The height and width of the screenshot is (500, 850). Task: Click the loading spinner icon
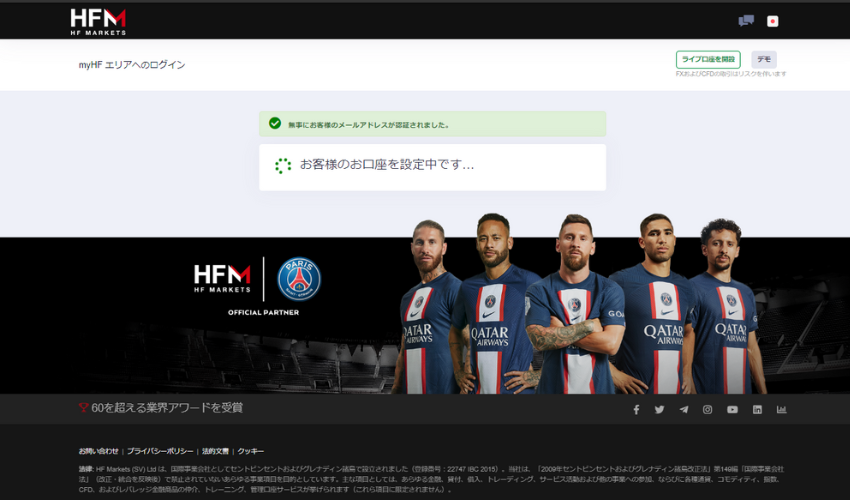[x=282, y=165]
